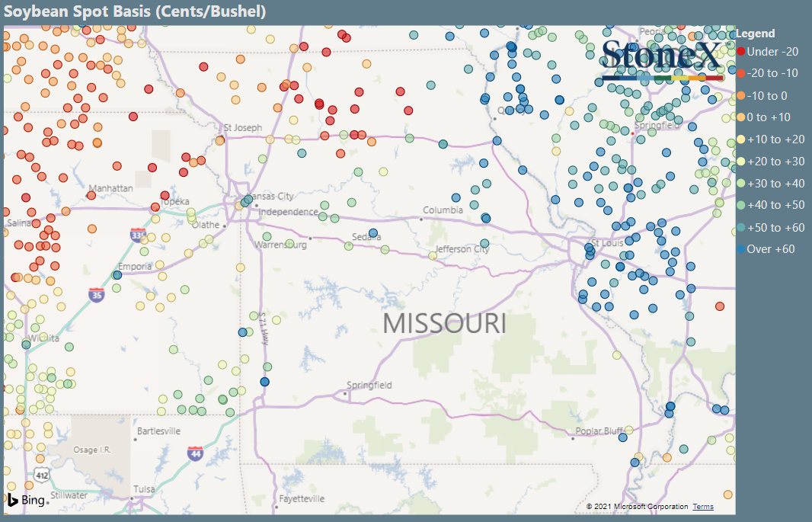Click the Interstate 335 highway shield
Image resolution: width=812 pixels, height=522 pixels.
click(138, 235)
